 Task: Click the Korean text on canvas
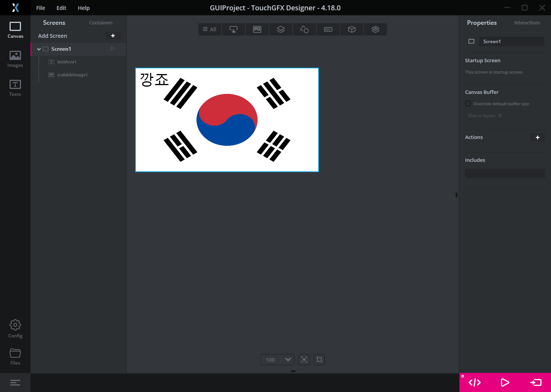(x=154, y=79)
